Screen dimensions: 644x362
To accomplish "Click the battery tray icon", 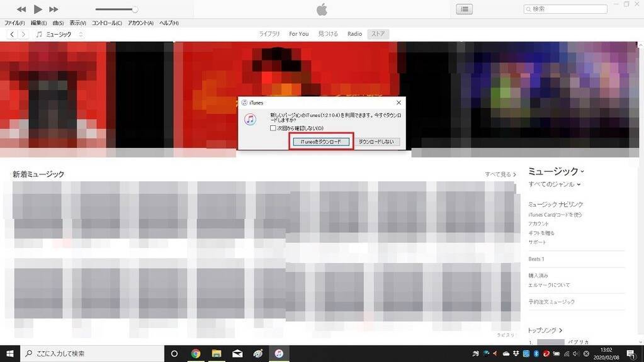I will coord(556,353).
